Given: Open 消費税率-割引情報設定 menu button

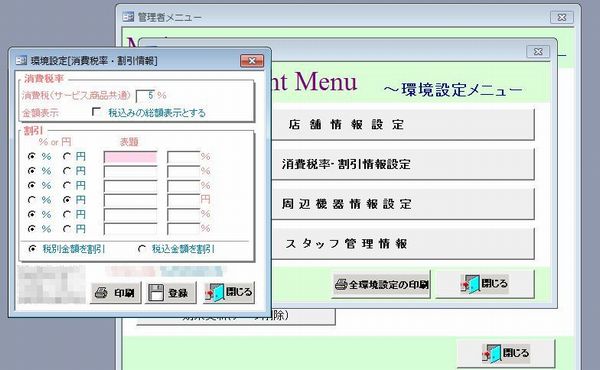Looking at the screenshot, I should 403,165.
